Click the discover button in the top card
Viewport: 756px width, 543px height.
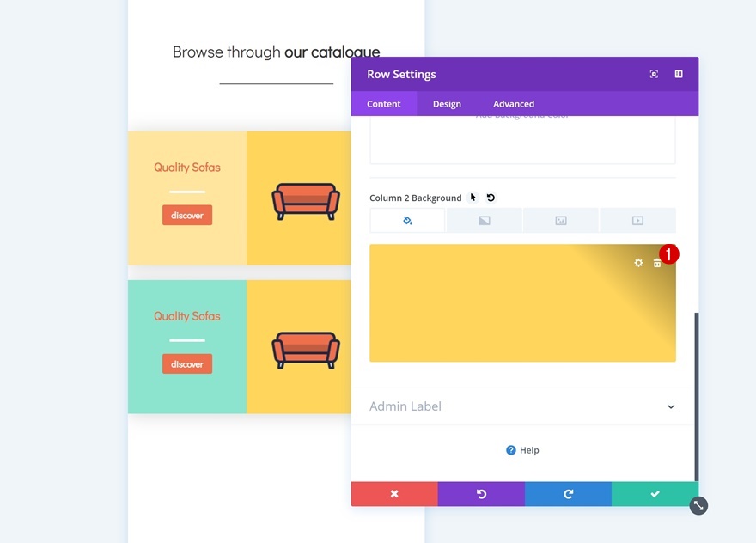[x=187, y=215]
